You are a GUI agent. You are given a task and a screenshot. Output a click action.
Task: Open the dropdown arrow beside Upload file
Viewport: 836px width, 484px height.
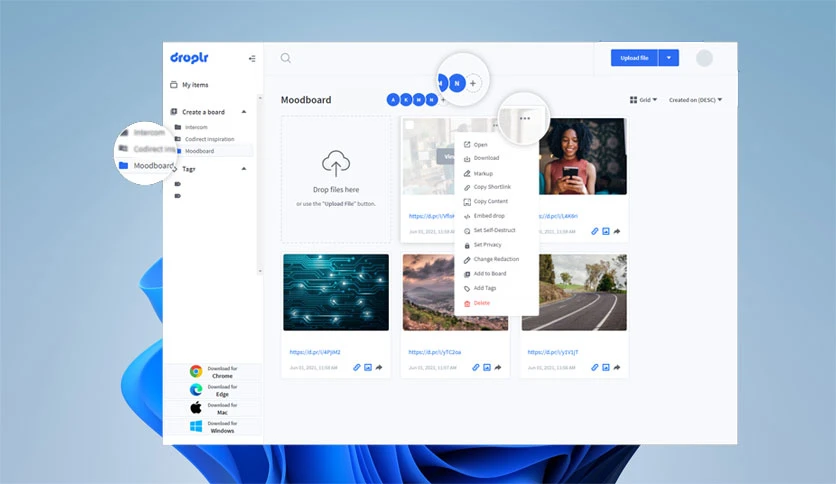(669, 58)
